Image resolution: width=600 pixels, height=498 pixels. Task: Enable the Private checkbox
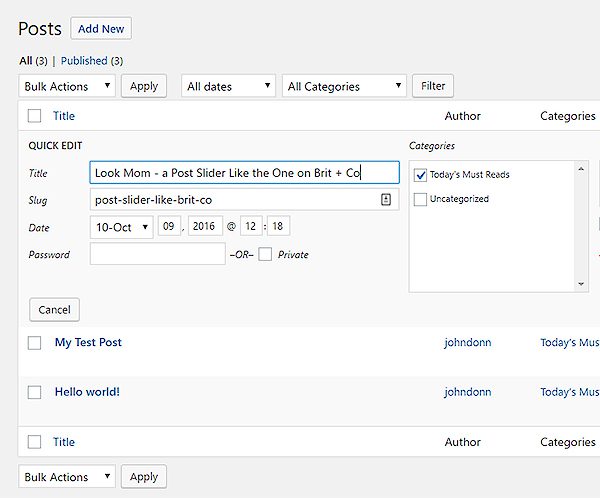click(x=265, y=254)
